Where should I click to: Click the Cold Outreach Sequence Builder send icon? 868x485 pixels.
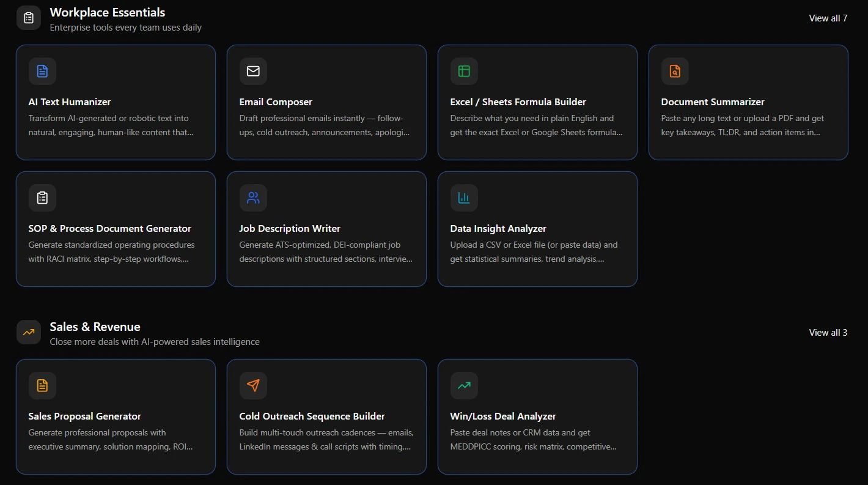coord(253,385)
